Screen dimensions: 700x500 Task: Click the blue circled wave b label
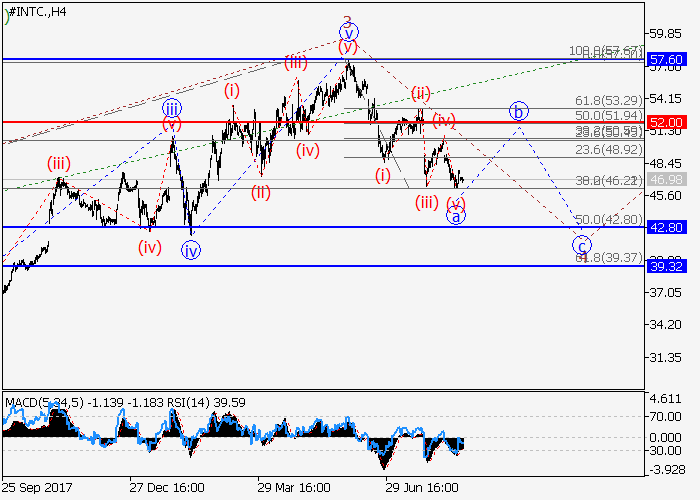click(518, 110)
